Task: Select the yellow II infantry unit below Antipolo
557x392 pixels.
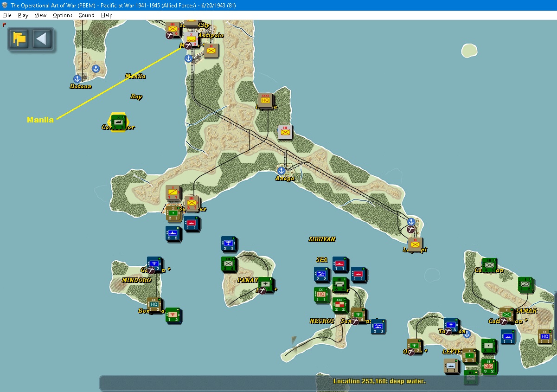Action: tap(211, 51)
